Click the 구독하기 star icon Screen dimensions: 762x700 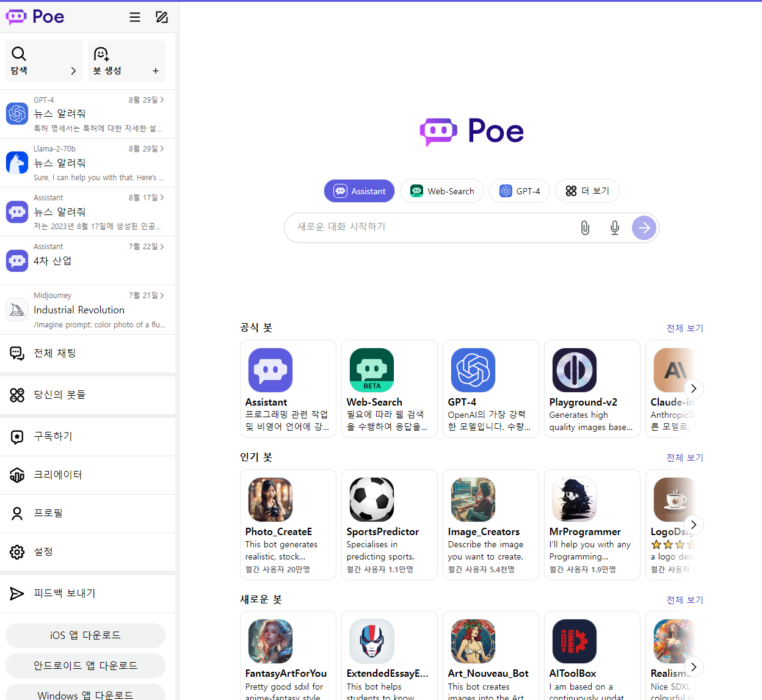coord(16,436)
